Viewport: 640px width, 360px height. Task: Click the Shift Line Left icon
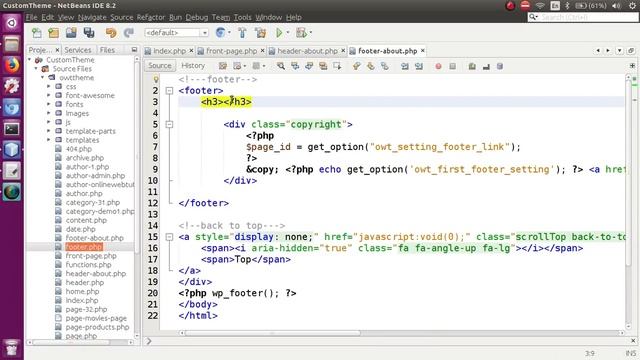(x=404, y=66)
